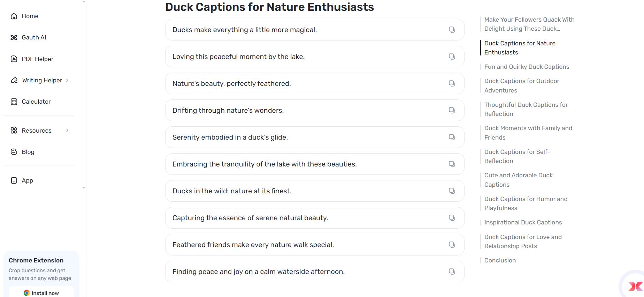Copy the "Ducks make everything a little more magical" caption
Screen dimensions: 644x297
point(452,30)
